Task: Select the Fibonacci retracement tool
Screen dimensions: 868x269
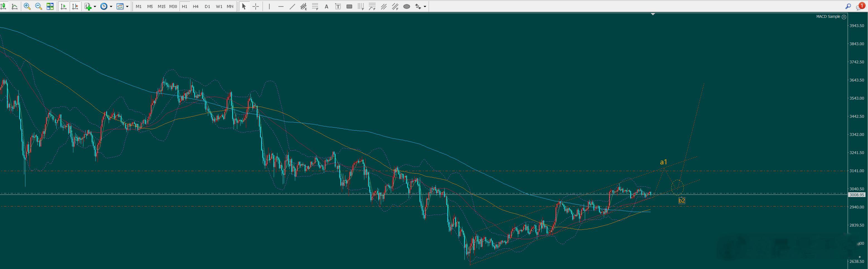Action: [x=315, y=6]
